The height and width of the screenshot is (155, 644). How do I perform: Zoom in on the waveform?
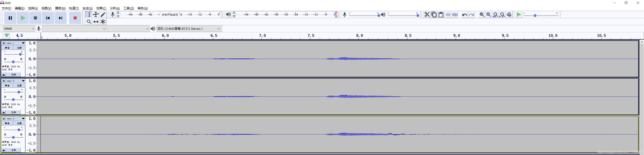(x=482, y=15)
